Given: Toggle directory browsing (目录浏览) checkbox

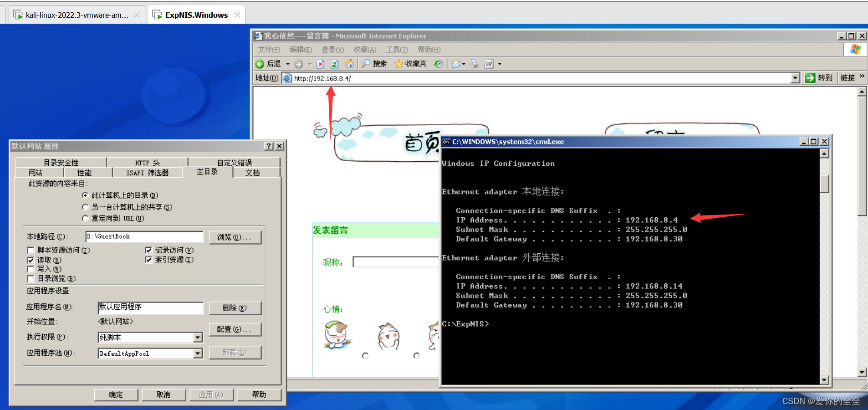Looking at the screenshot, I should [x=31, y=278].
